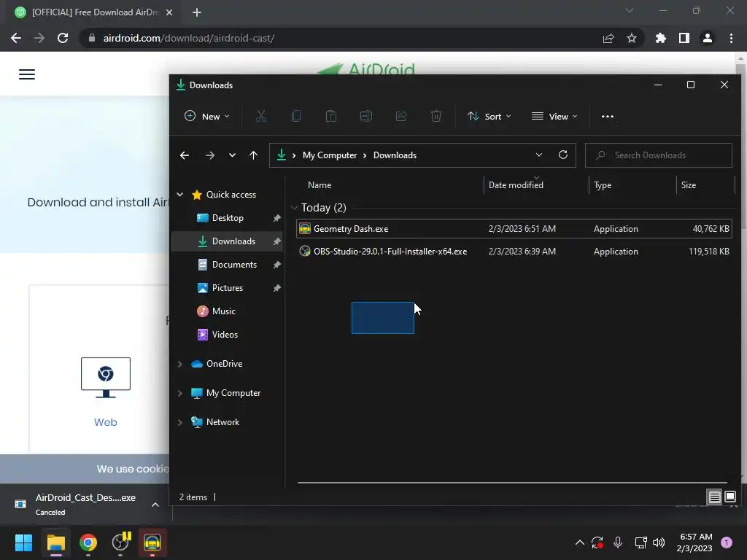Open OBS Studio from the taskbar
The width and height of the screenshot is (747, 560).
pos(120,542)
